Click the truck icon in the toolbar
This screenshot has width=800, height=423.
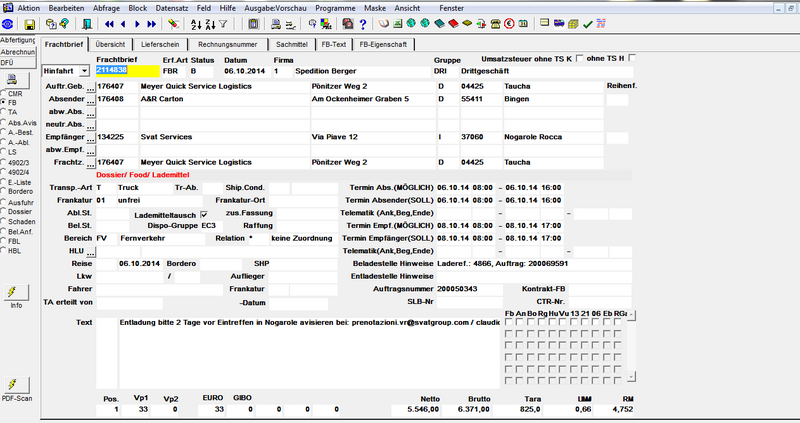pos(559,24)
